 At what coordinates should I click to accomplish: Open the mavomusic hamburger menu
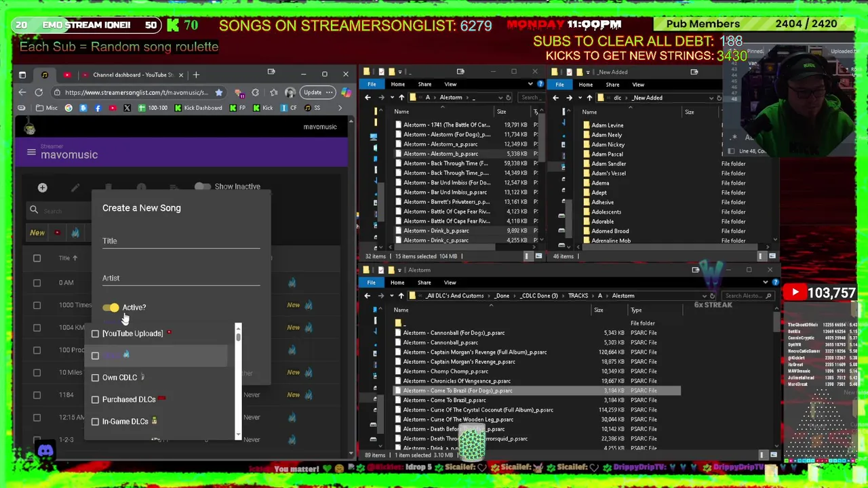(x=31, y=152)
